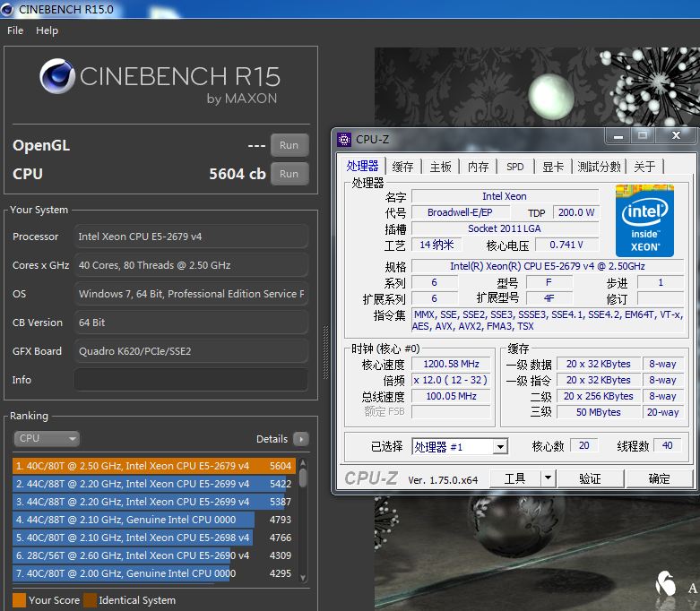This screenshot has height=611, width=700.
Task: Click the Broadwell-E/EP code name value
Action: coord(461,212)
